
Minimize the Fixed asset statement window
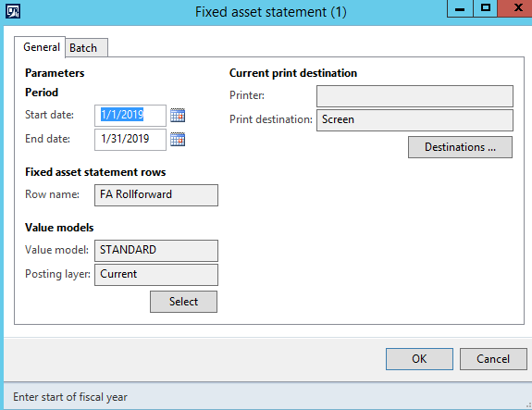click(x=460, y=8)
